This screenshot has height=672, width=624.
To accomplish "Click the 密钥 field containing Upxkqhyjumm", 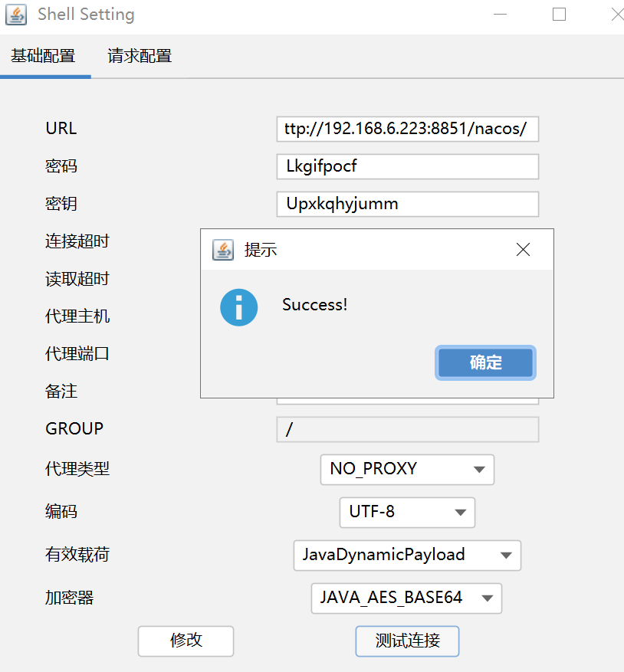I will tap(407, 204).
